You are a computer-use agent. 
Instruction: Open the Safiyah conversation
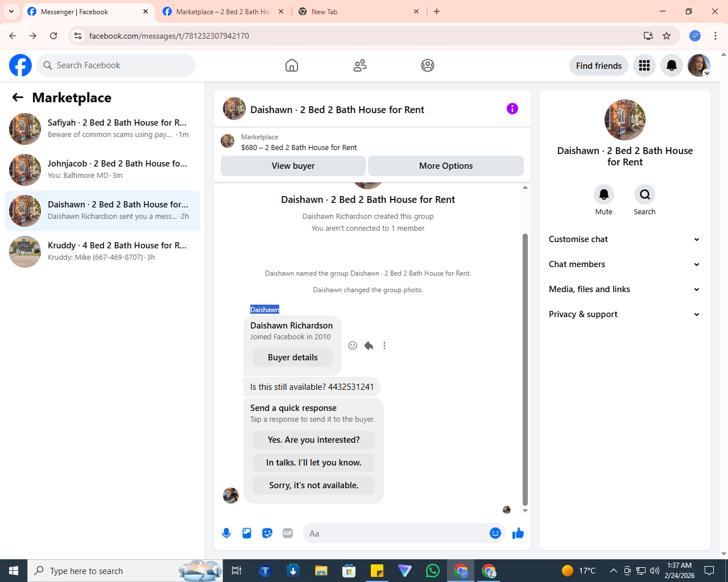coord(102,128)
